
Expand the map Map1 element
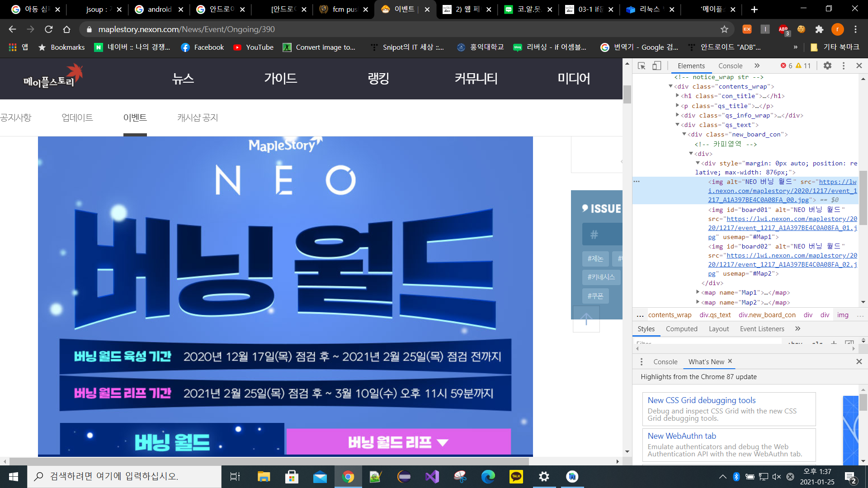coord(698,292)
